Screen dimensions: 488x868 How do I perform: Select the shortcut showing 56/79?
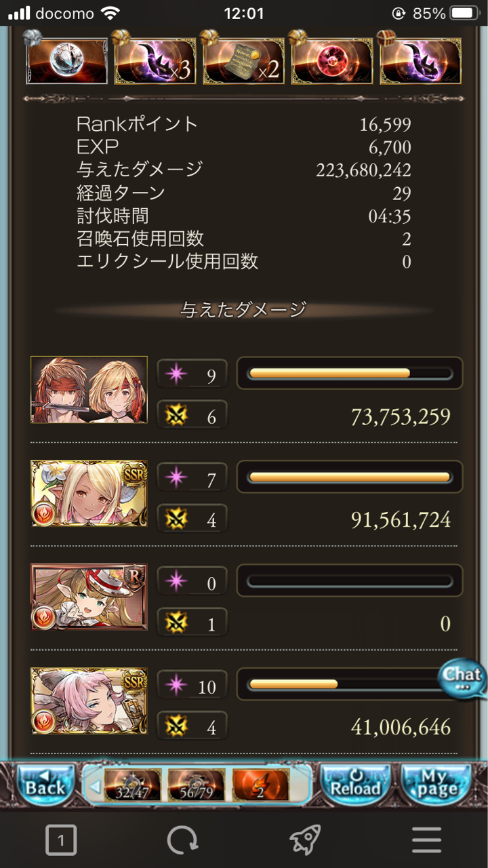197,786
